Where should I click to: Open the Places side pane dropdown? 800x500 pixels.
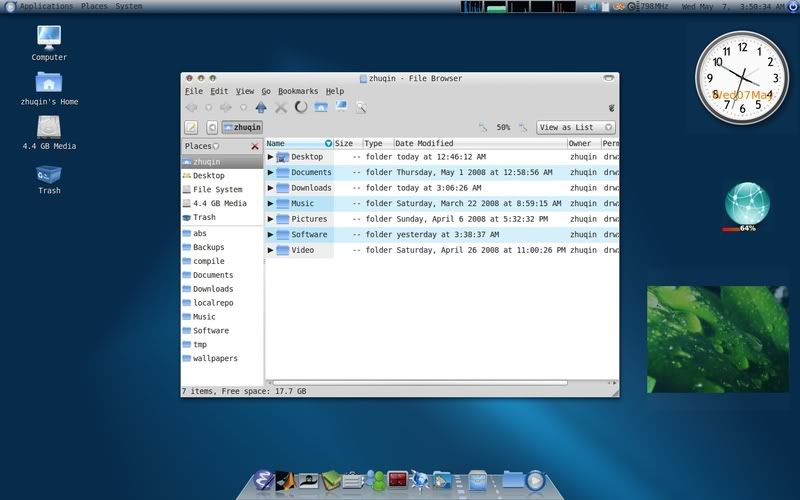click(202, 146)
